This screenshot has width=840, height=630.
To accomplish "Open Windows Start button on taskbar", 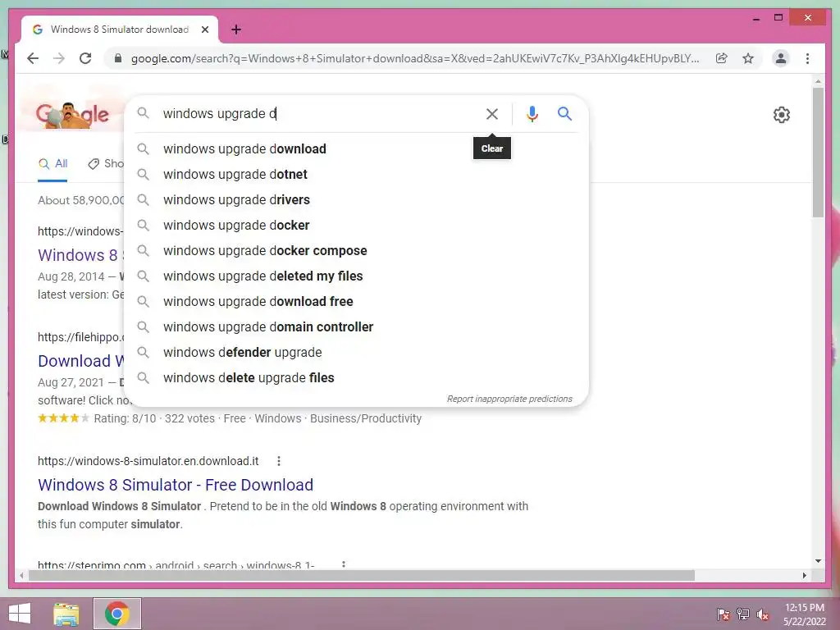I will coord(20,614).
